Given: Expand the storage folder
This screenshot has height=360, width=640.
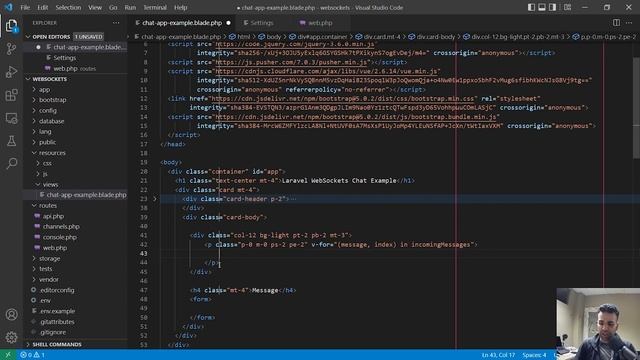Looking at the screenshot, I should [49, 258].
